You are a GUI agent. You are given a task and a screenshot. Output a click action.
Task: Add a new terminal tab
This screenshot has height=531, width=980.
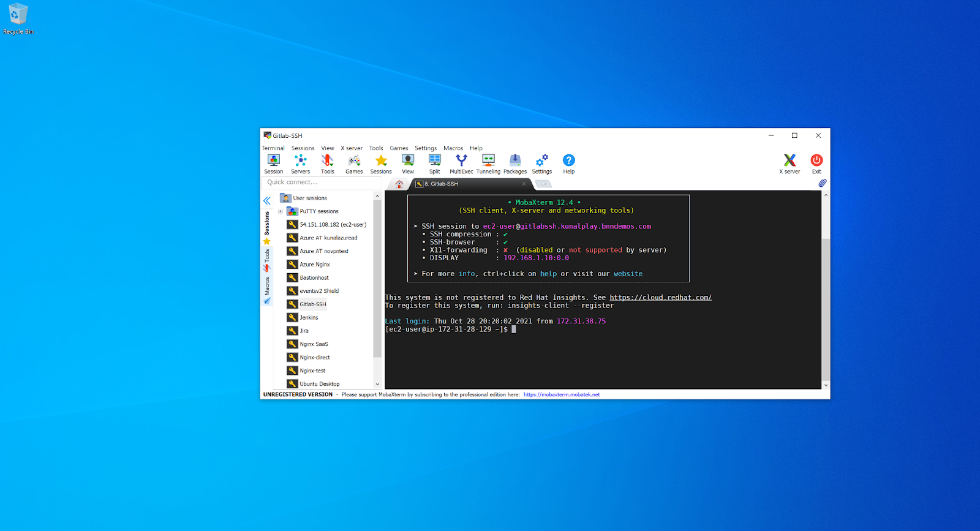coord(543,184)
